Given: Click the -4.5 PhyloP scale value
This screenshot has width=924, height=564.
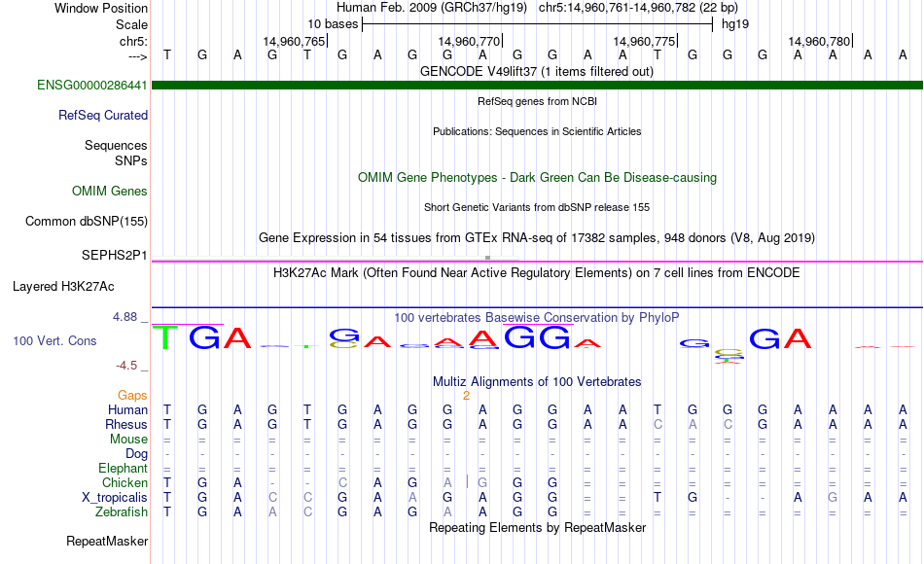Looking at the screenshot, I should (126, 366).
